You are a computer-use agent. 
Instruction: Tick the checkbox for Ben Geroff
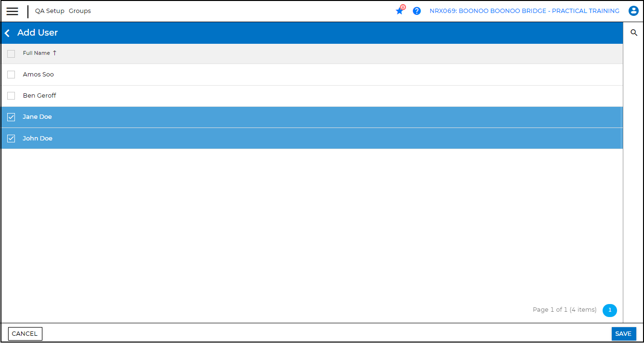click(11, 96)
